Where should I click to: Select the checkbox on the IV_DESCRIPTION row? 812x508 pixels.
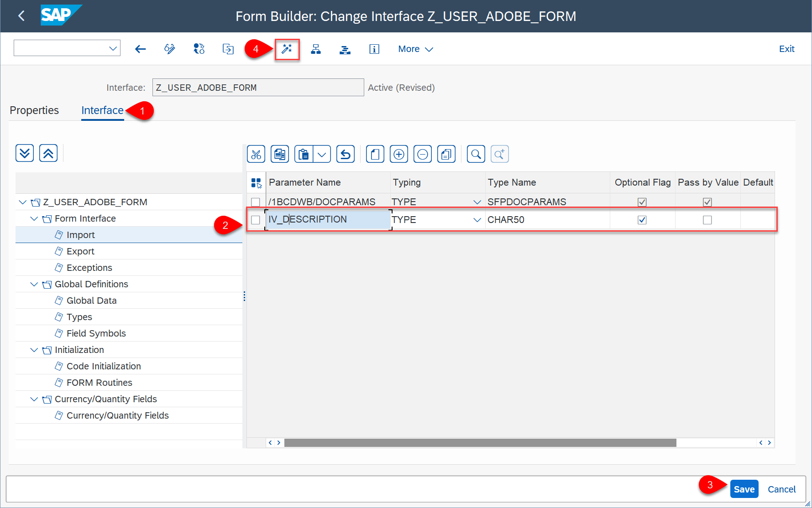click(256, 219)
